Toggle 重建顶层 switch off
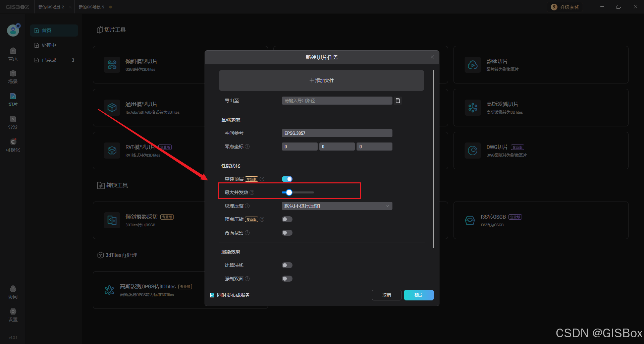Viewport: 644px width, 344px height. pos(287,179)
